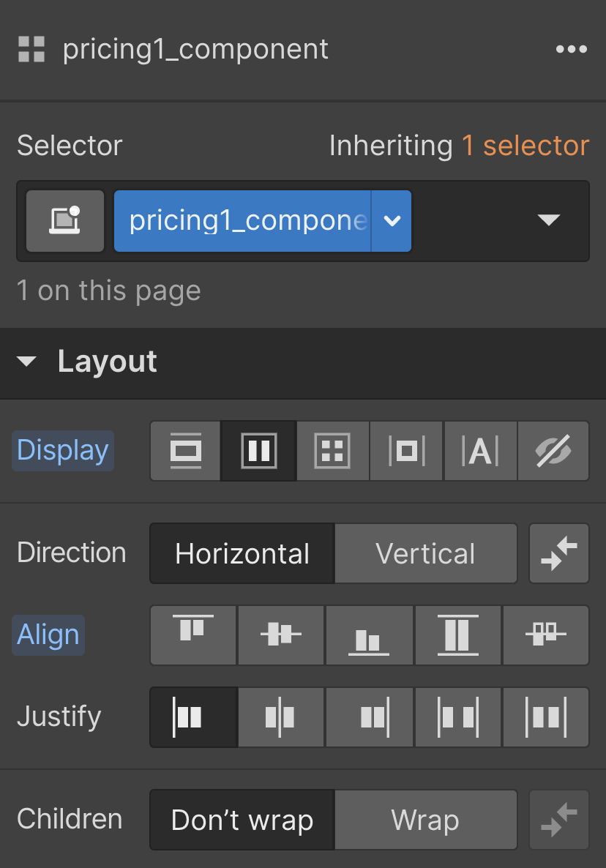The width and height of the screenshot is (606, 868).
Task: Align items to center
Action: click(281, 635)
